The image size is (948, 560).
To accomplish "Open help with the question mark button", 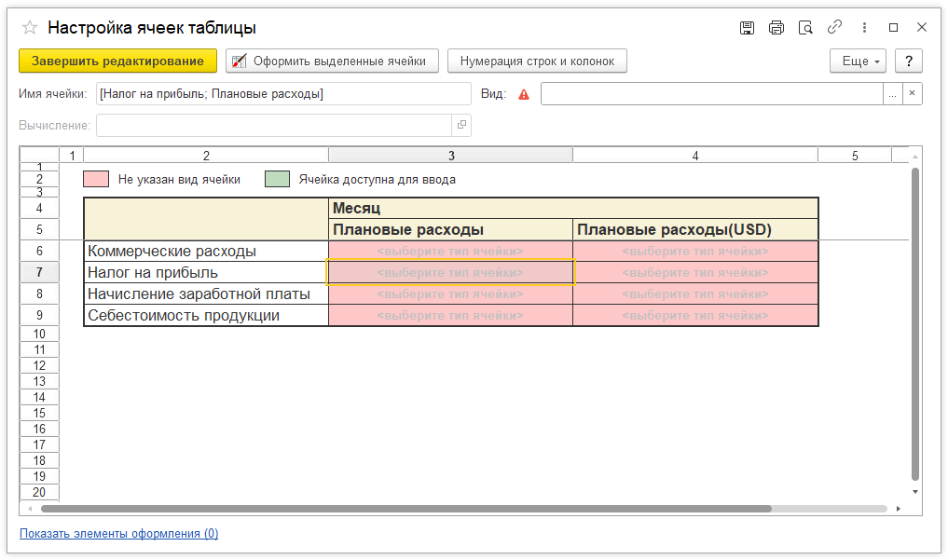I will [909, 61].
